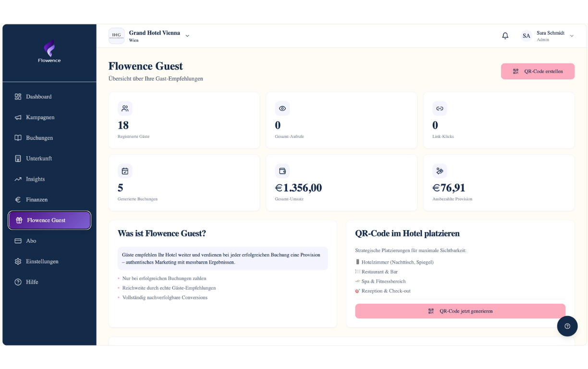Click 'Rezeption & Check-out' list item
Image resolution: width=588 pixels, height=369 pixels.
(x=383, y=291)
